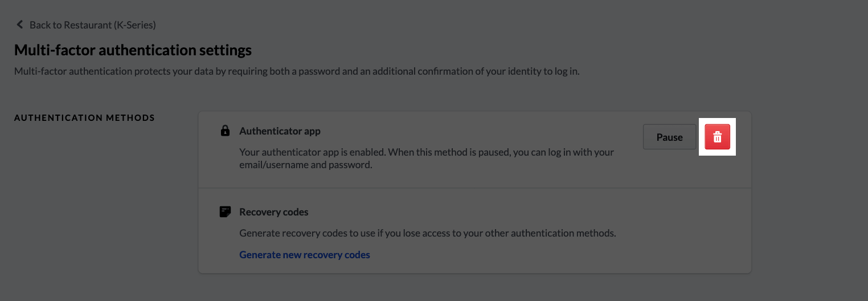Viewport: 868px width, 301px height.
Task: Click the Authenticator app title
Action: click(280, 131)
